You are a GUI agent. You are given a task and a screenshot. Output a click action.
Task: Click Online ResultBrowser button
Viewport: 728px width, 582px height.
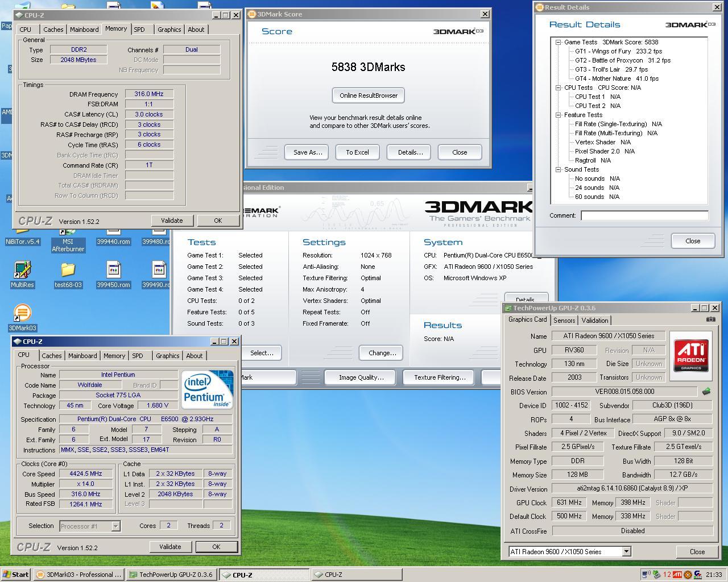(369, 95)
